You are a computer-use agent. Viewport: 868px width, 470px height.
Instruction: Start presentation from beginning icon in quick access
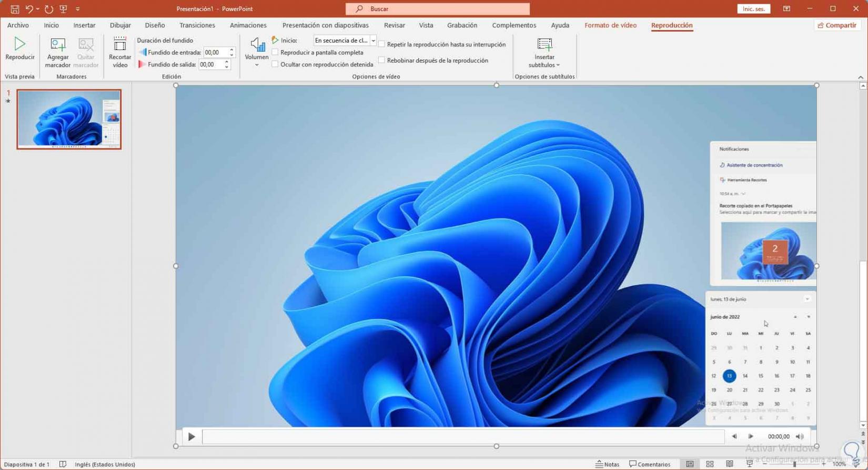(x=63, y=9)
